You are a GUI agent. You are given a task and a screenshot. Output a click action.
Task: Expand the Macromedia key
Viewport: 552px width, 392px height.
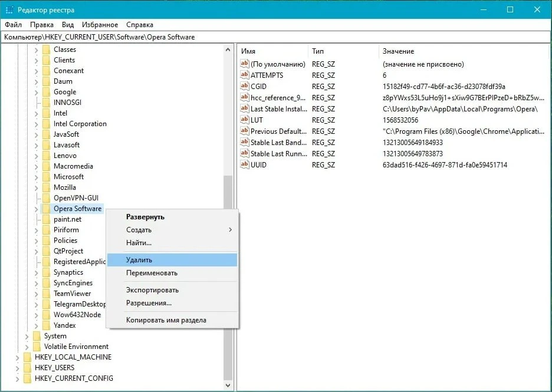click(x=36, y=166)
